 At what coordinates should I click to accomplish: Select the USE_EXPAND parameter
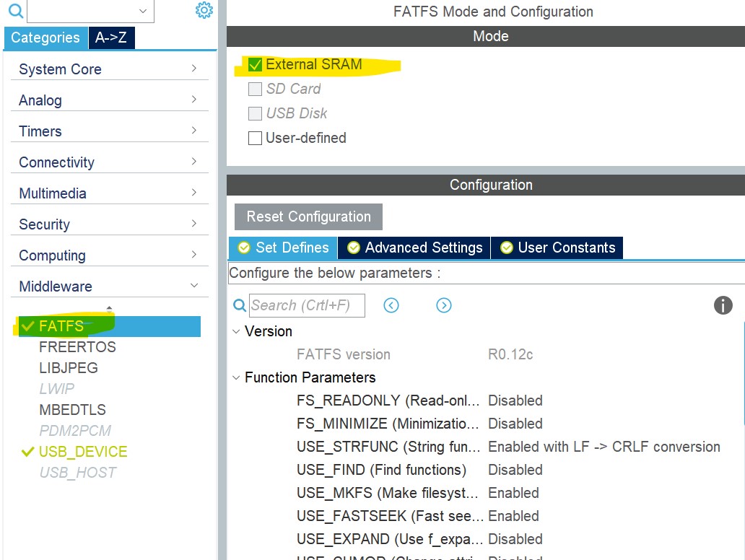(390, 539)
